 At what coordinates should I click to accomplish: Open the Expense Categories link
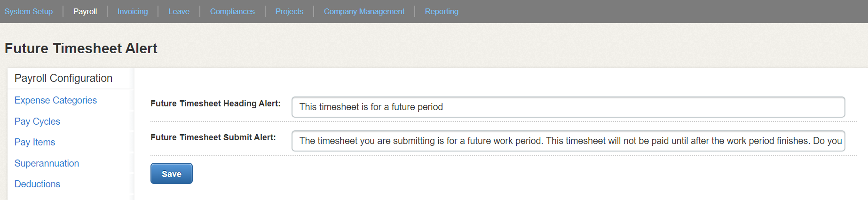pyautogui.click(x=55, y=100)
